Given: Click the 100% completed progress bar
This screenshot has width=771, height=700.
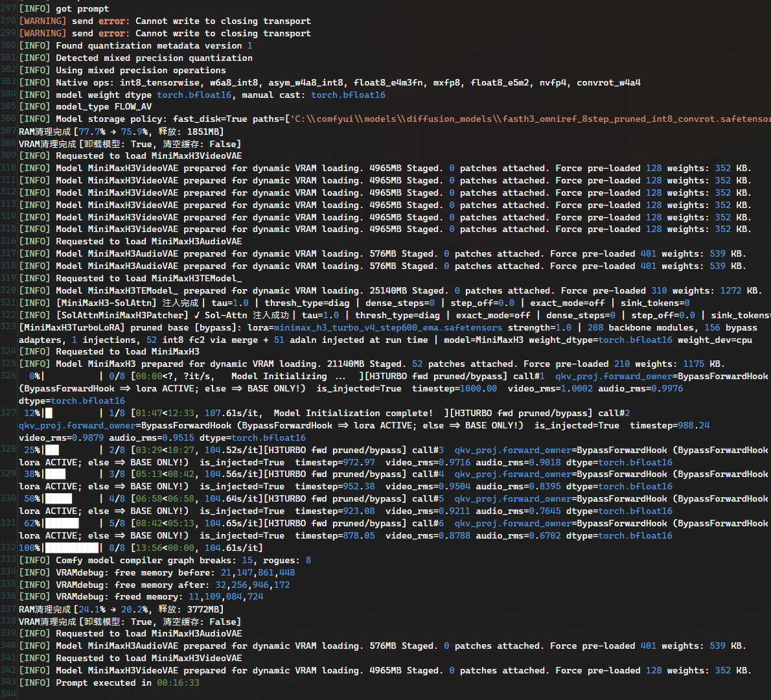Looking at the screenshot, I should pos(72,548).
